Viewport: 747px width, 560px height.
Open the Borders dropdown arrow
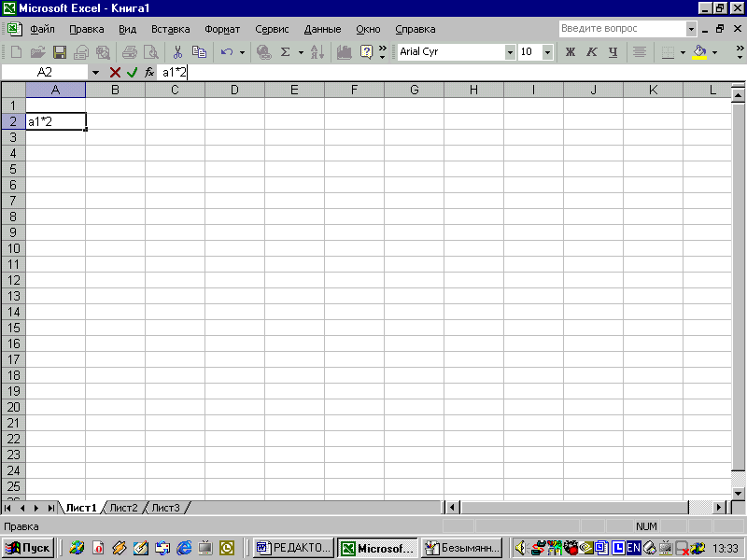point(683,52)
